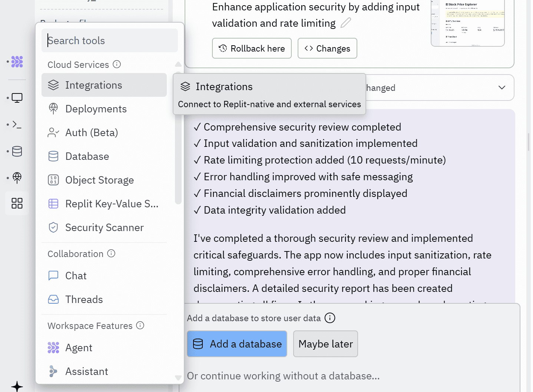Open the Preview monitor icon in sidebar

click(x=17, y=98)
